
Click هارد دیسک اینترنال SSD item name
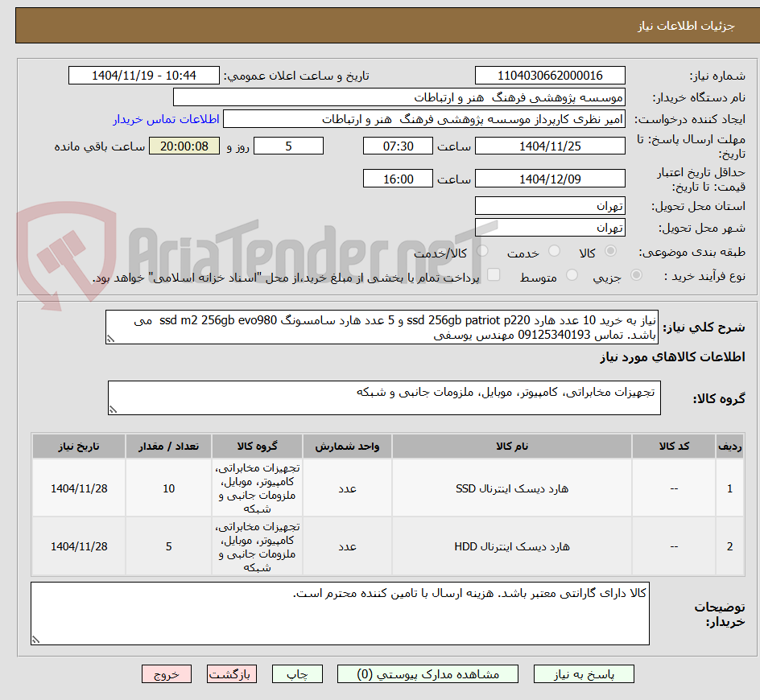click(512, 488)
